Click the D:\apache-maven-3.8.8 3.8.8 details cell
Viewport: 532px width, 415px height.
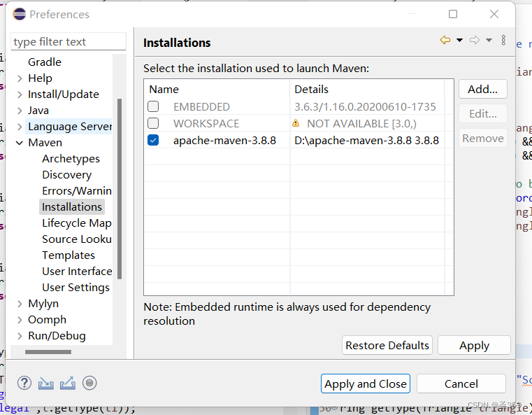(x=367, y=140)
